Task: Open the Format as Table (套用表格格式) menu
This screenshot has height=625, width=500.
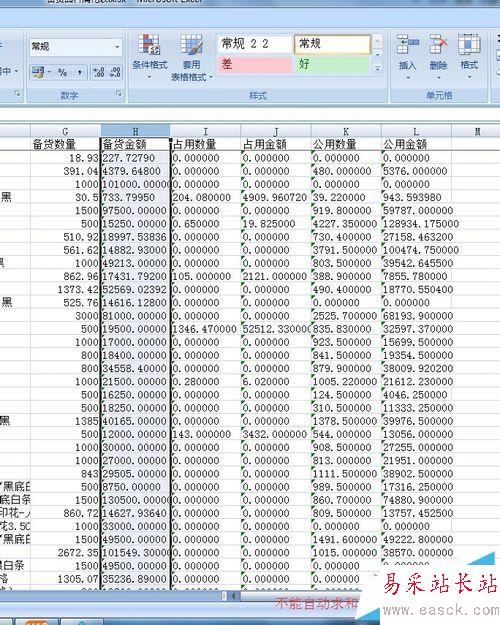Action: click(191, 57)
